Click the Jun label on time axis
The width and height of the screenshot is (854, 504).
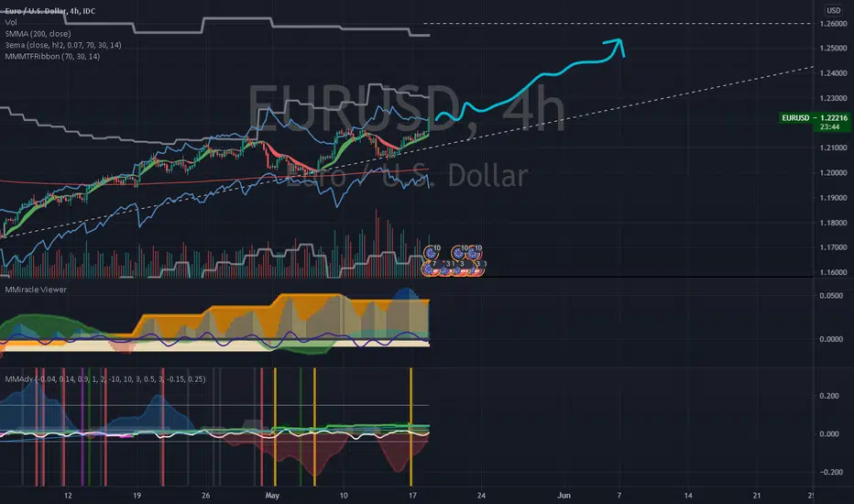point(564,495)
